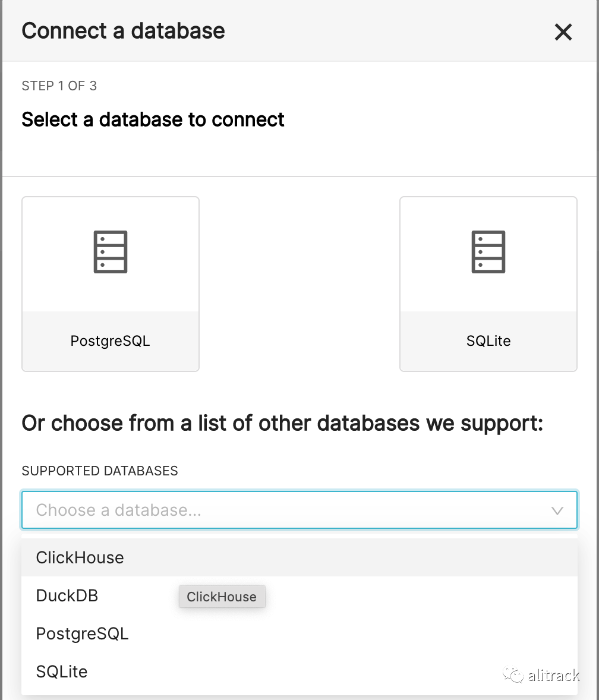The width and height of the screenshot is (599, 700).
Task: Select the PostgreSQL label under the card
Action: point(111,341)
